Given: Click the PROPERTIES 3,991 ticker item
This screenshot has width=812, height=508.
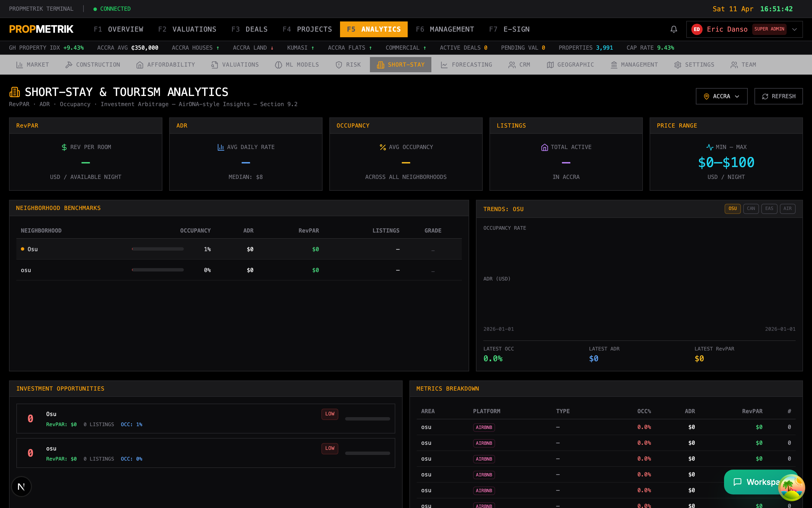Looking at the screenshot, I should [586, 48].
